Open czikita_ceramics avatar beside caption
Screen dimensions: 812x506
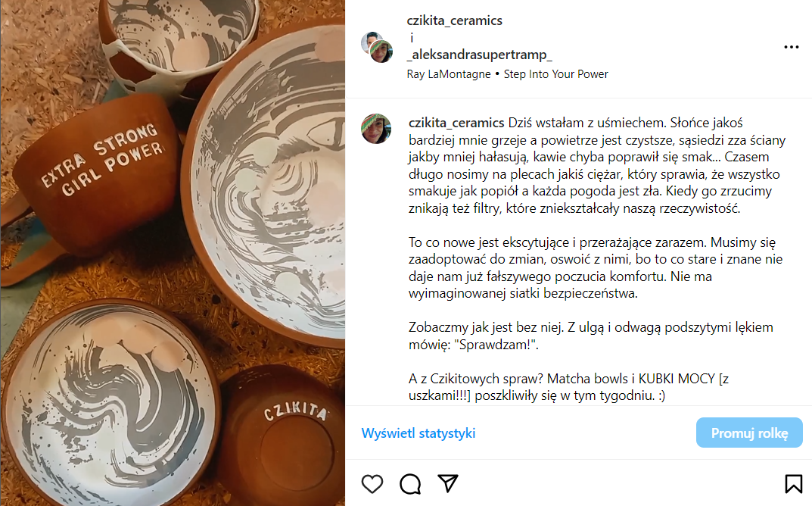(x=376, y=129)
